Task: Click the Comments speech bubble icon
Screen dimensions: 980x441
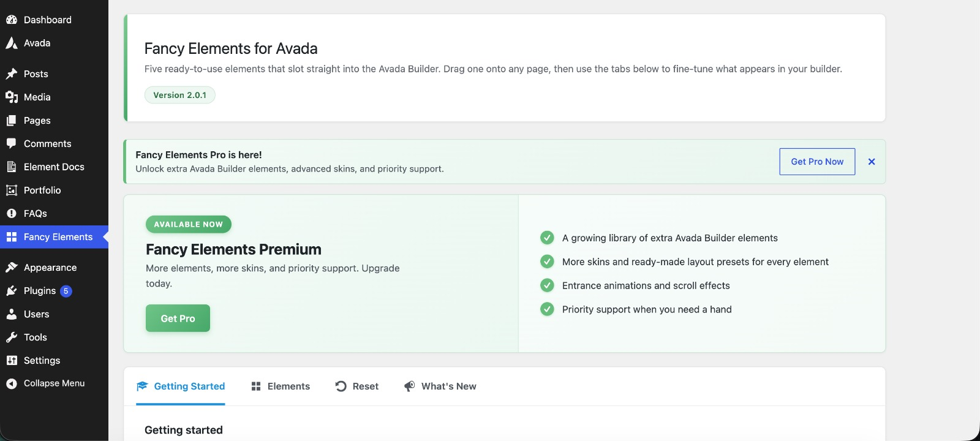Action: click(11, 143)
